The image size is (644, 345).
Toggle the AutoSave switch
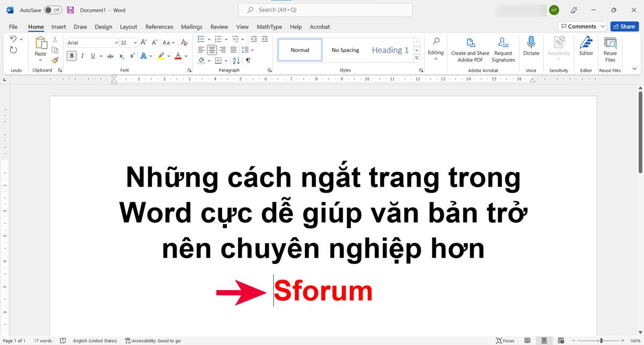pyautogui.click(x=53, y=10)
